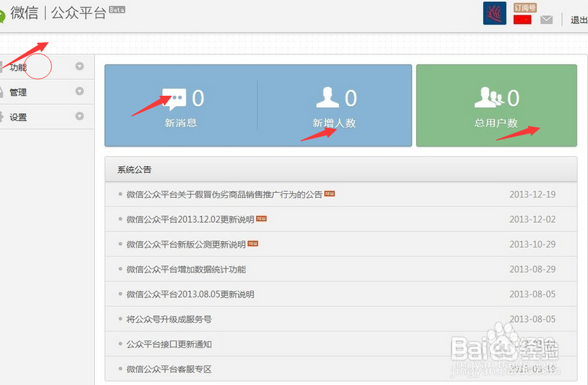Screen dimensions: 588x385
Task: Open announcement 微信公众平台2013.12.02更新说明
Action: (190, 220)
